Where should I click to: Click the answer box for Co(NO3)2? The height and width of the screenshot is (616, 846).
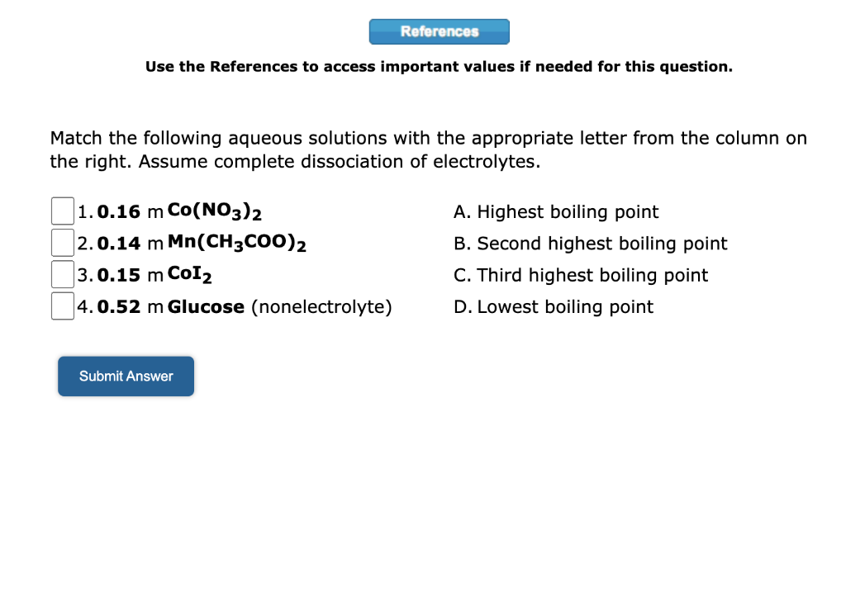pyautogui.click(x=62, y=211)
